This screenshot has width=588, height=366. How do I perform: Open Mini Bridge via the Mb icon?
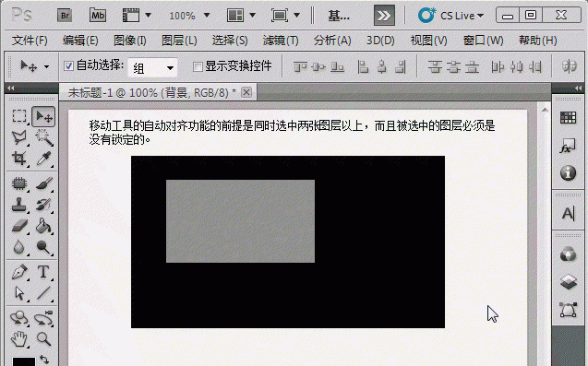coord(98,16)
